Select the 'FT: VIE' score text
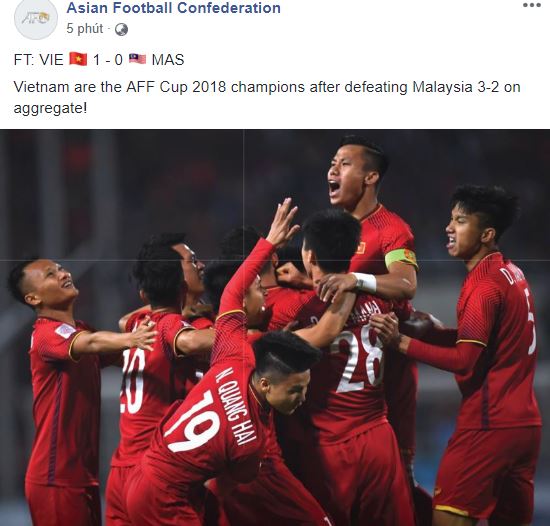The width and height of the screenshot is (550, 526). 39,60
